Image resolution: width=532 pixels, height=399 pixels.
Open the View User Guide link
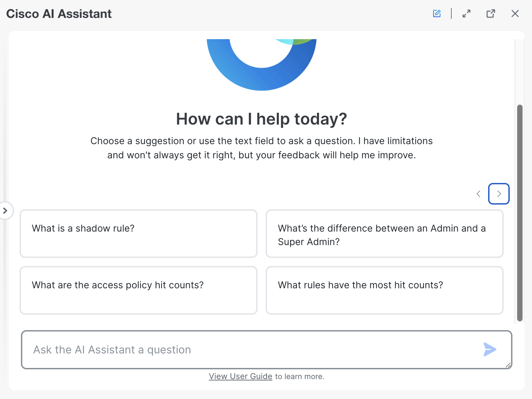click(240, 376)
